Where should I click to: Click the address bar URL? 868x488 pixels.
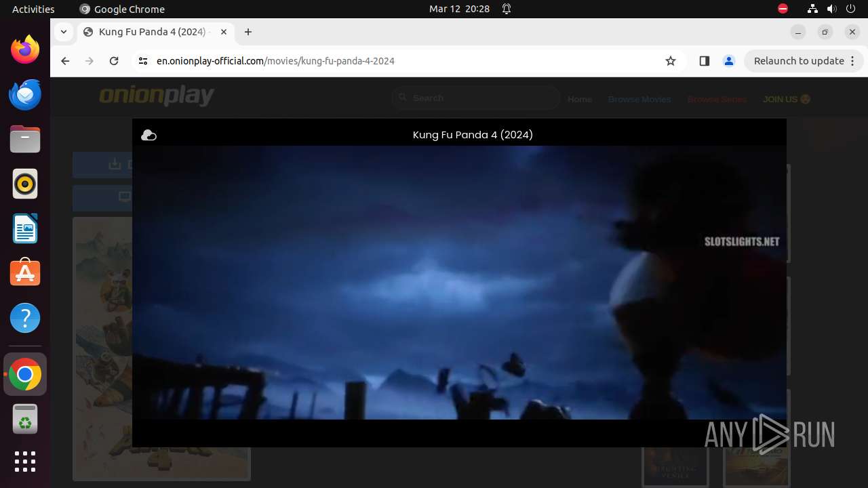pyautogui.click(x=275, y=61)
